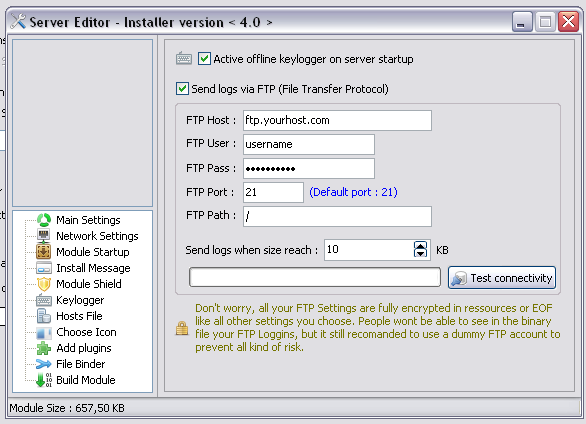586x424 pixels.
Task: Click the FTP Path text field
Action: coord(337,216)
